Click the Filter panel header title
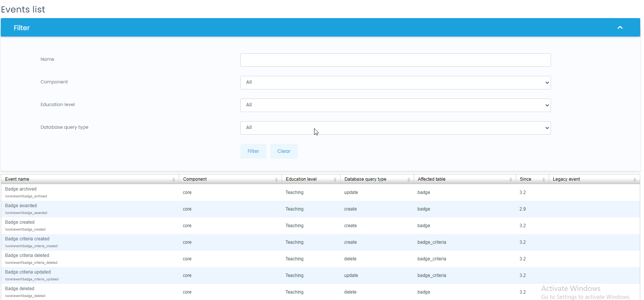Viewport: 644px width, 300px height. pyautogui.click(x=22, y=28)
